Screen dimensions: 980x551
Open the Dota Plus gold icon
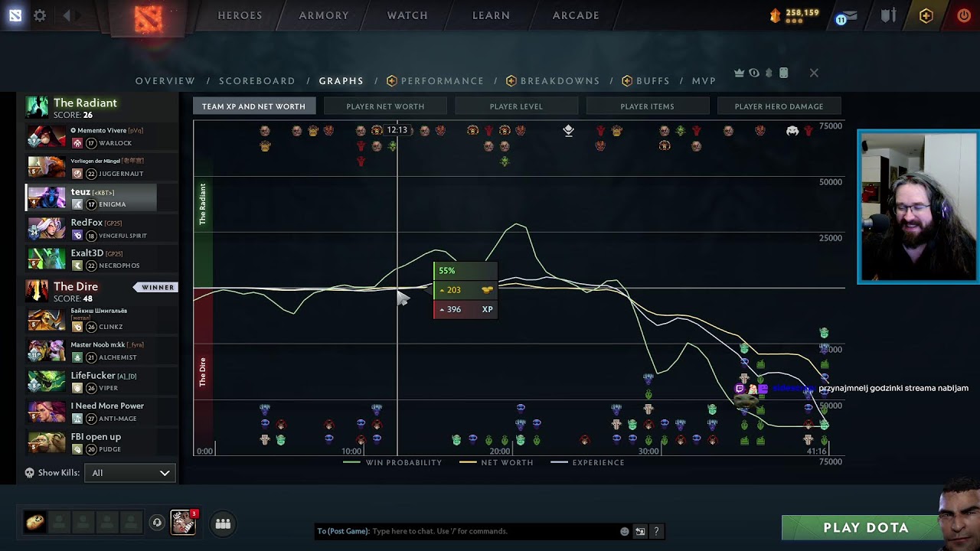pos(926,15)
